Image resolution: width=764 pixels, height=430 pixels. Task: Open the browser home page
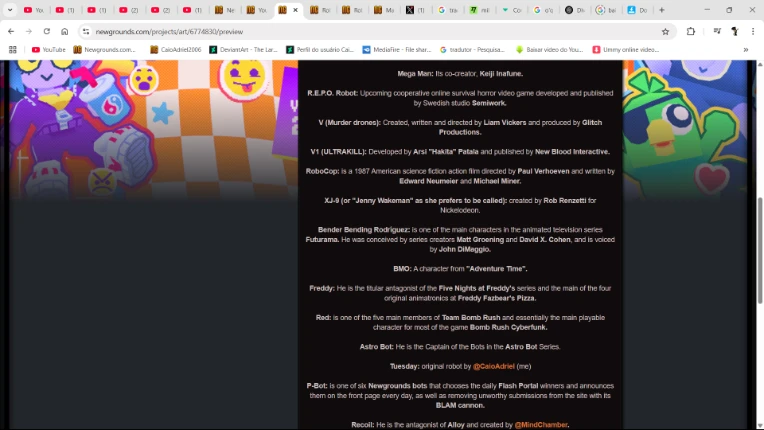pos(64,31)
